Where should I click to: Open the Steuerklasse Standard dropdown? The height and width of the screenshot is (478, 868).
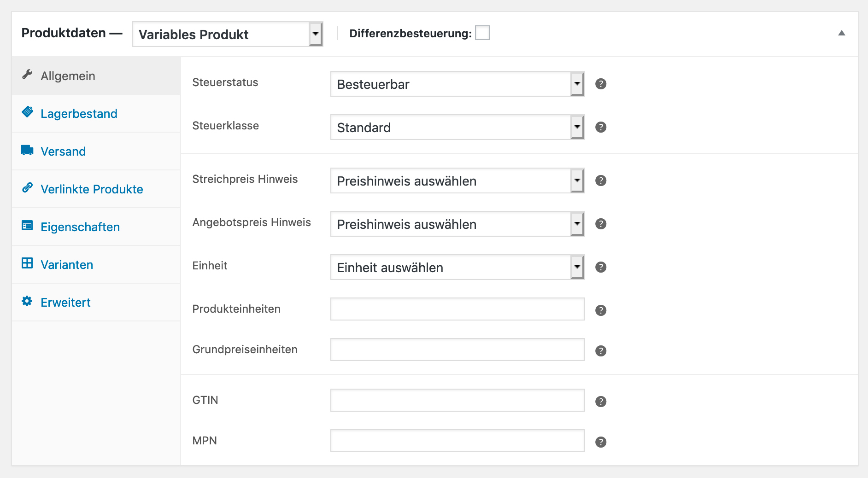point(457,127)
